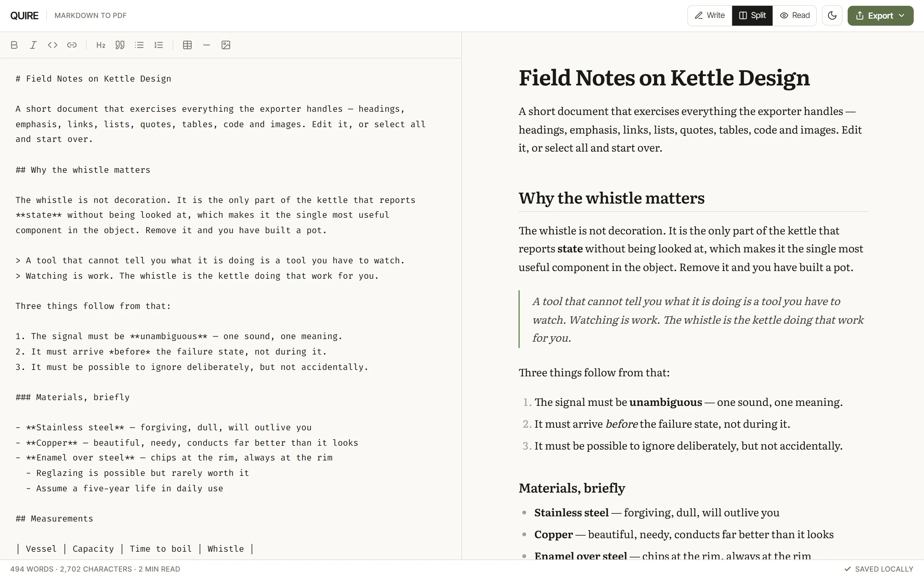Screen dimensions: 924x578
Task: Open the Export dropdown menu
Action: [x=880, y=16]
